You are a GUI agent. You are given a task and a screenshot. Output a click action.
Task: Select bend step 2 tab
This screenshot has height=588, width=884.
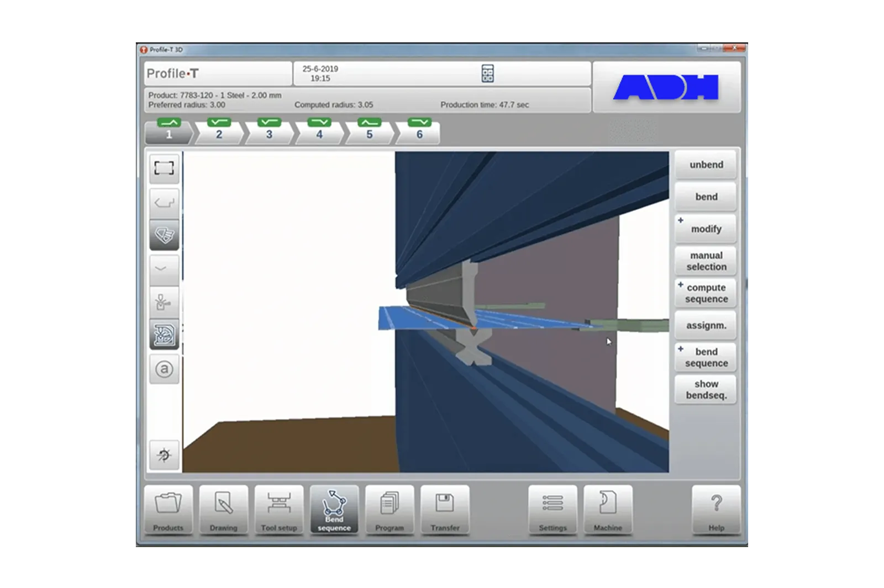(219, 131)
